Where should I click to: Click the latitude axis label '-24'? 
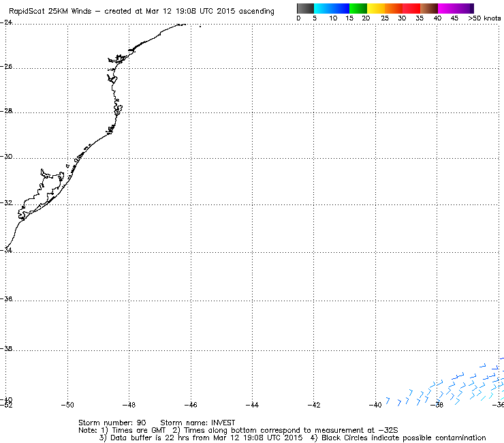coord(6,22)
